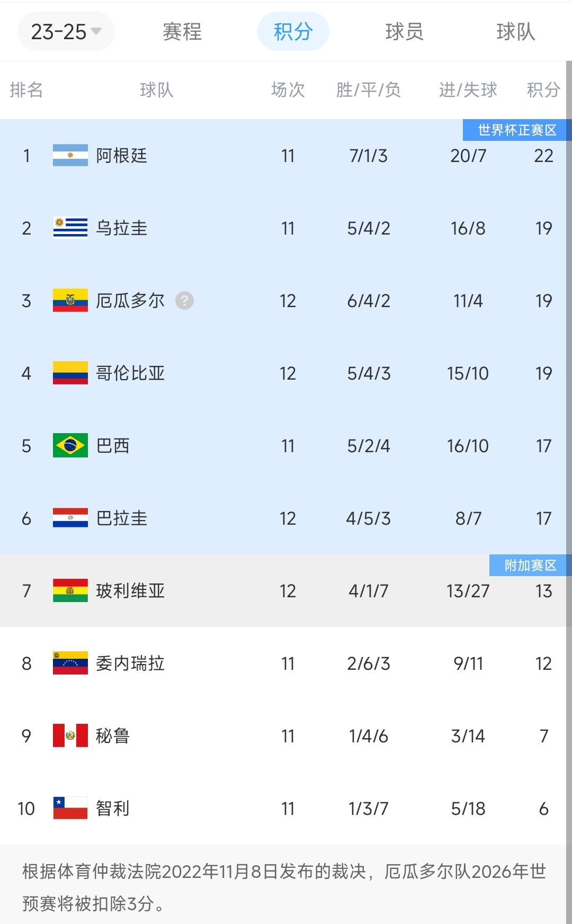572x924 pixels.
Task: Click the Paraguay flag icon
Action: pyautogui.click(x=70, y=518)
